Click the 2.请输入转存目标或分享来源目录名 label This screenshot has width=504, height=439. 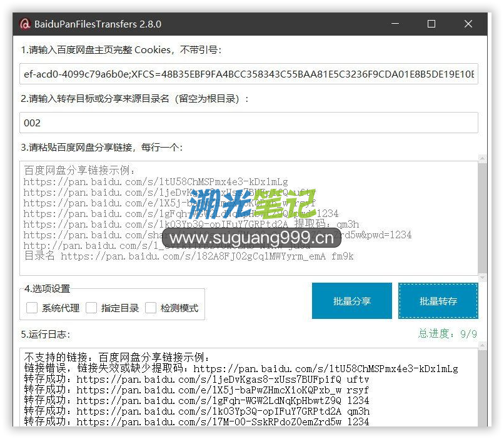tap(134, 99)
